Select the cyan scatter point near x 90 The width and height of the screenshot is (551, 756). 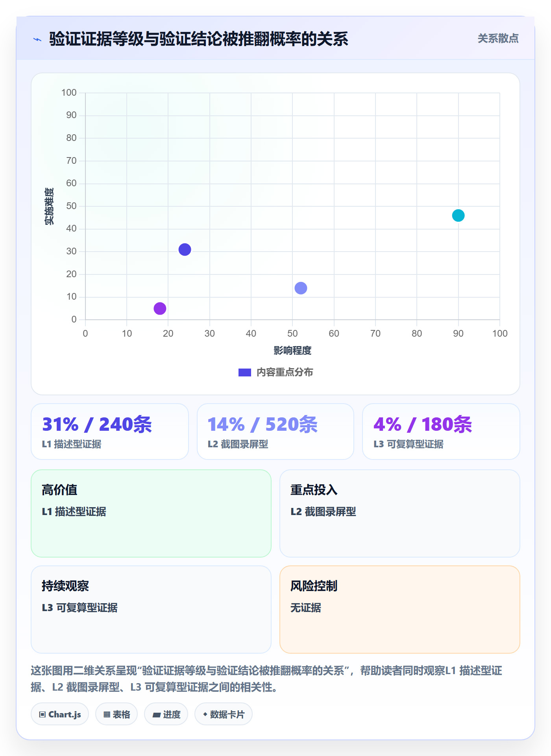(x=458, y=215)
